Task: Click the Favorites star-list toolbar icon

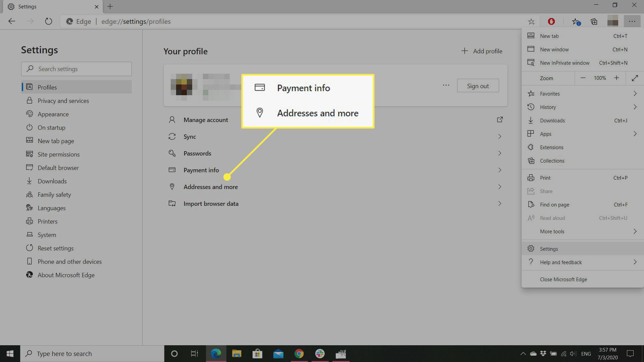Action: click(576, 21)
